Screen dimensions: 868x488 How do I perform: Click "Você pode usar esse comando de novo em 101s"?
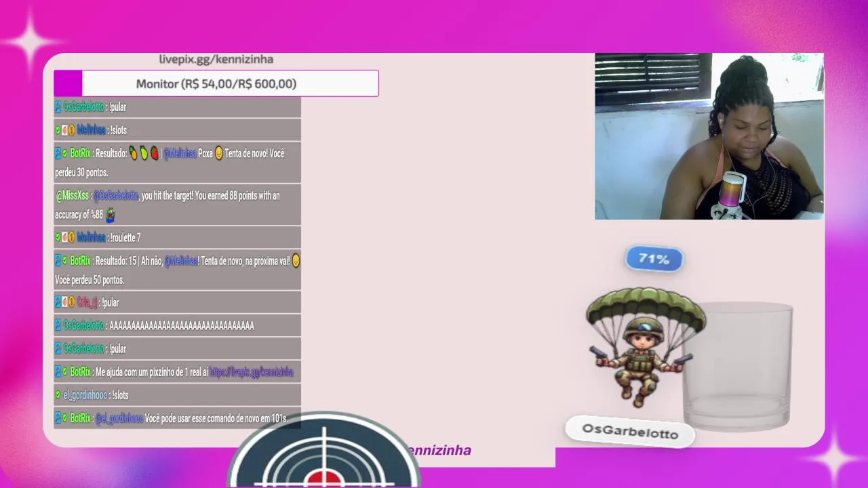click(x=216, y=418)
